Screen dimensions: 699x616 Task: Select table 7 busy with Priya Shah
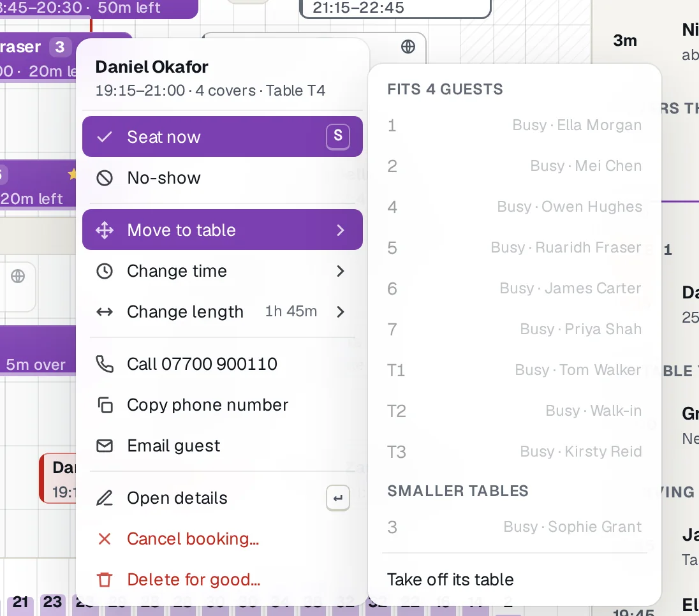[x=515, y=330]
